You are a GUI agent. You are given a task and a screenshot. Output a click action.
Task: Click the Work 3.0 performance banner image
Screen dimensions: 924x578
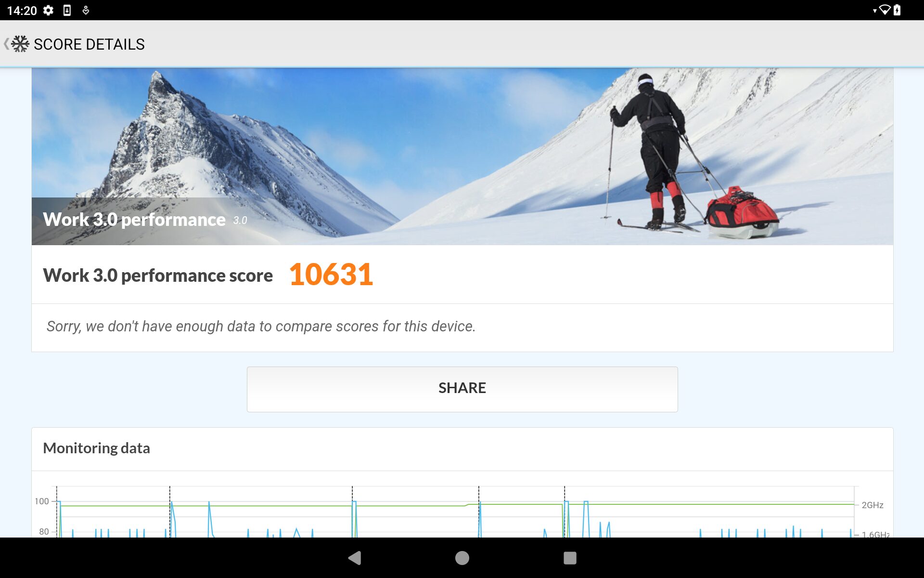click(x=462, y=157)
